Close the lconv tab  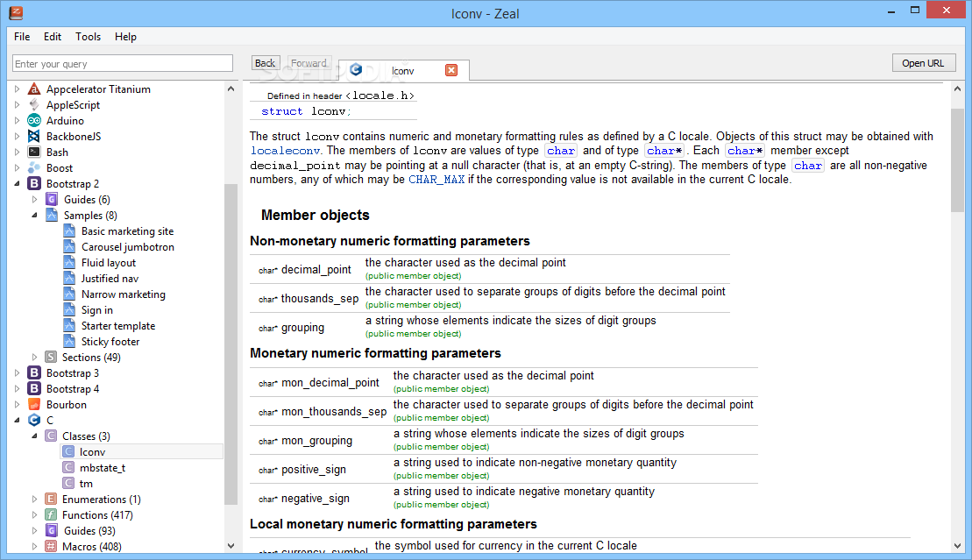click(451, 70)
